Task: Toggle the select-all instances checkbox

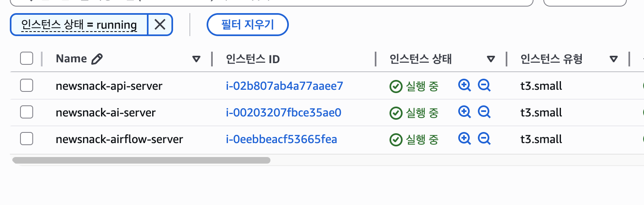Action: (x=27, y=58)
